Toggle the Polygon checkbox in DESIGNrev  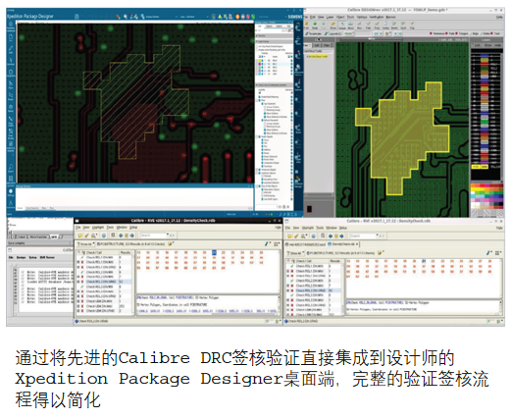click(x=456, y=33)
